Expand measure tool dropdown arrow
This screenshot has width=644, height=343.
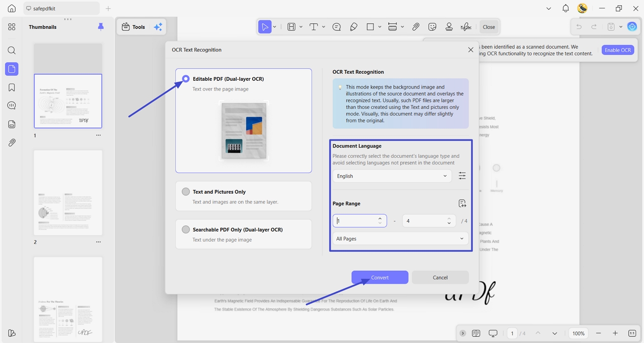pyautogui.click(x=402, y=27)
